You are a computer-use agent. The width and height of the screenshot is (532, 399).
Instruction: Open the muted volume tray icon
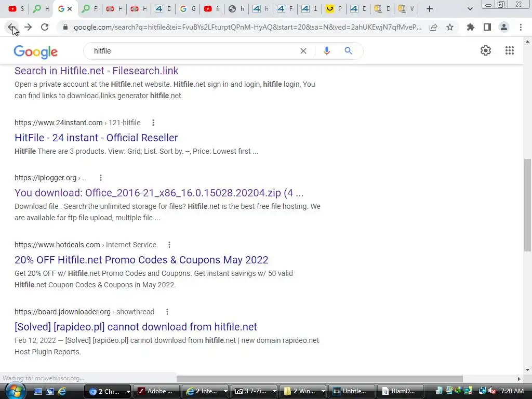point(492,391)
